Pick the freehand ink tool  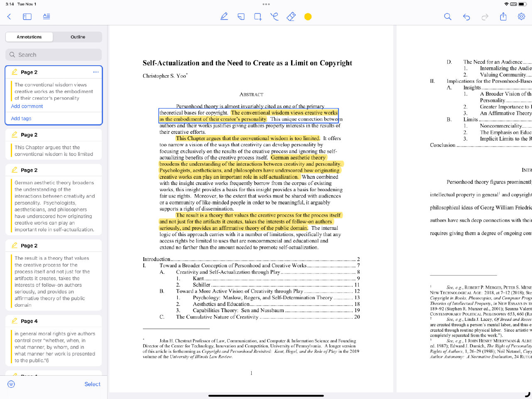[x=275, y=17]
